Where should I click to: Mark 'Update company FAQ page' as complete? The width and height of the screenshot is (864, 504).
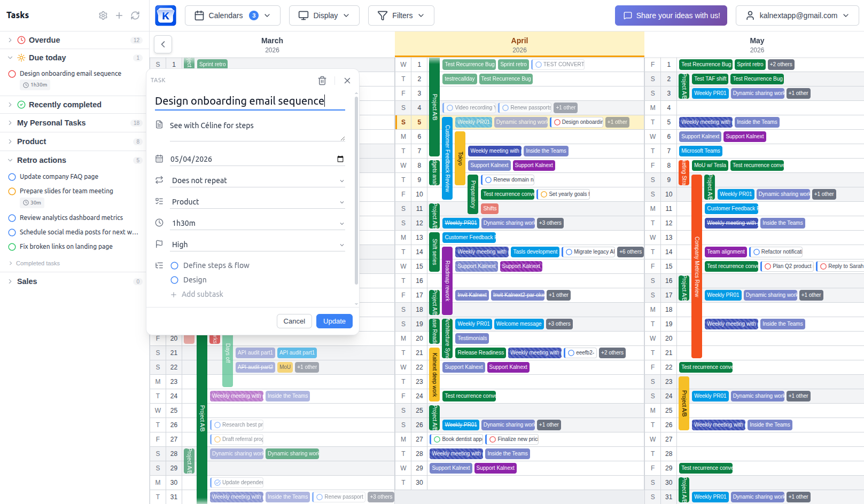click(12, 177)
